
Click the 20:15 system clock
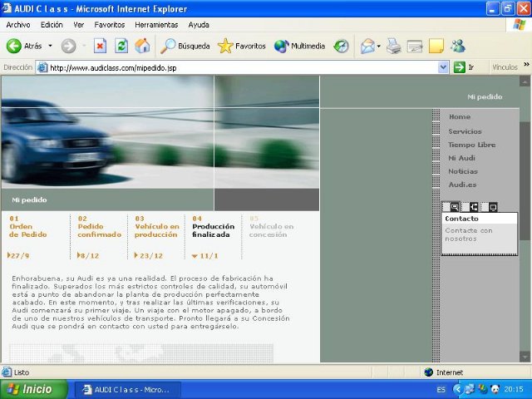point(514,389)
